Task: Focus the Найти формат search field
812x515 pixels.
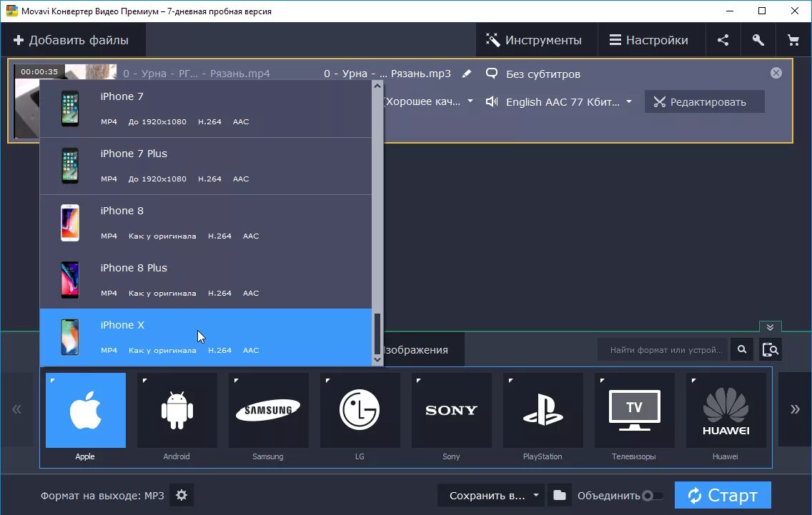Action: coord(663,349)
